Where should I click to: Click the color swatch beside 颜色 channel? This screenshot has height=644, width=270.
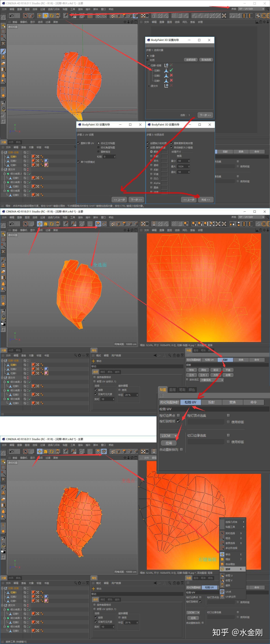point(164,152)
